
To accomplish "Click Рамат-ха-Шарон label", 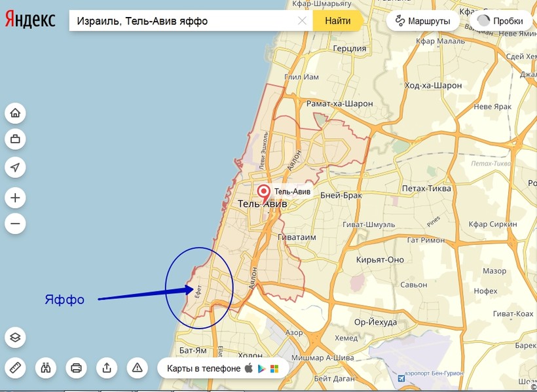I will point(339,103).
